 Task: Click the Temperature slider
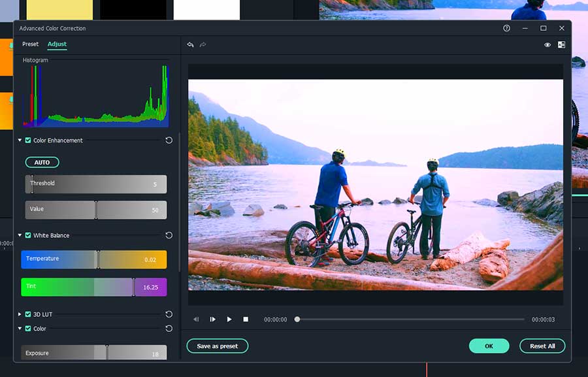point(93,259)
